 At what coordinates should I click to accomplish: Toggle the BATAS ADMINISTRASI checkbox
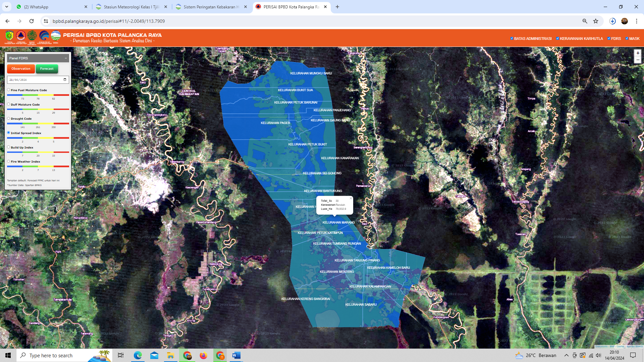click(512, 39)
